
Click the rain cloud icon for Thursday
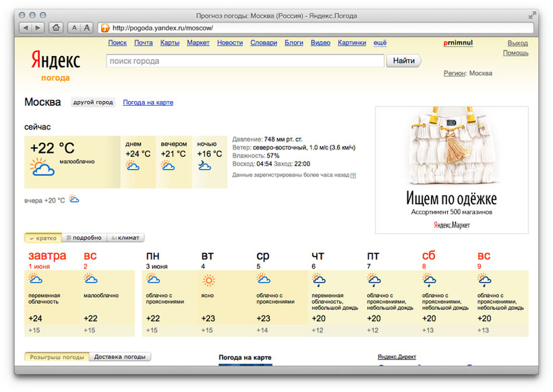click(x=318, y=279)
